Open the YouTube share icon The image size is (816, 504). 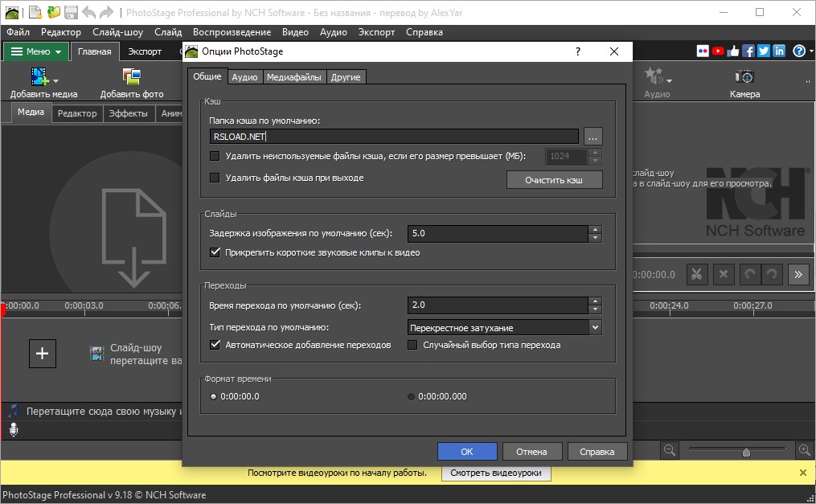click(718, 51)
